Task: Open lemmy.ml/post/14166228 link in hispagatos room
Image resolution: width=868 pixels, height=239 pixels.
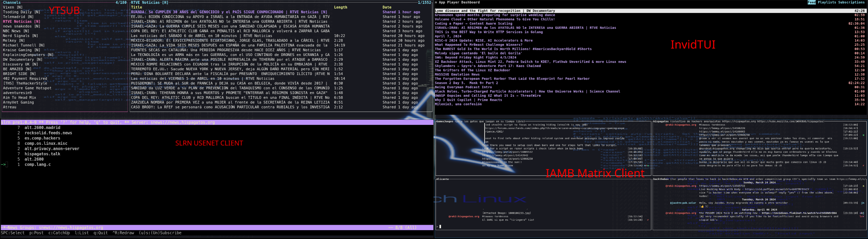Action: click(x=722, y=128)
